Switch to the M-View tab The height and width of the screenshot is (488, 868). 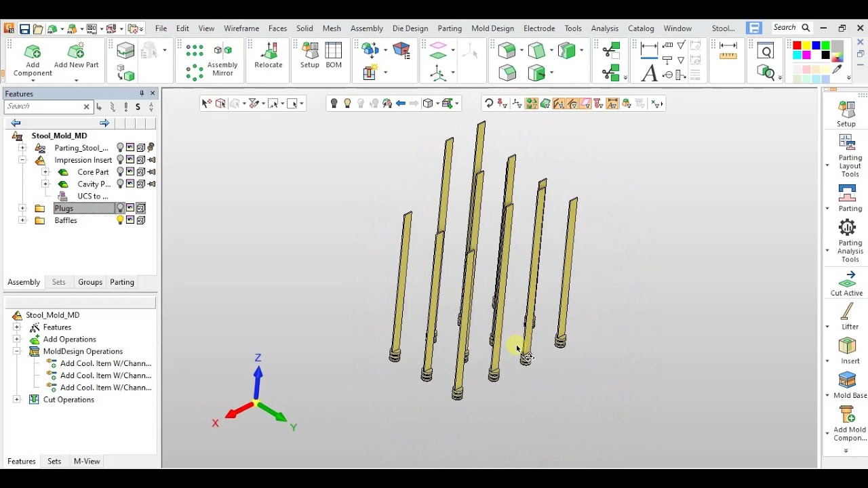click(x=87, y=461)
